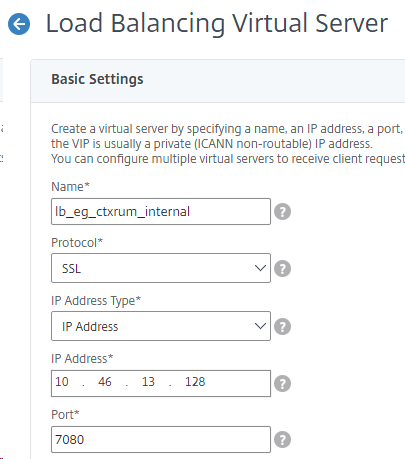The width and height of the screenshot is (405, 459).
Task: Open help icon beside the IP Address field
Action: 282,384
